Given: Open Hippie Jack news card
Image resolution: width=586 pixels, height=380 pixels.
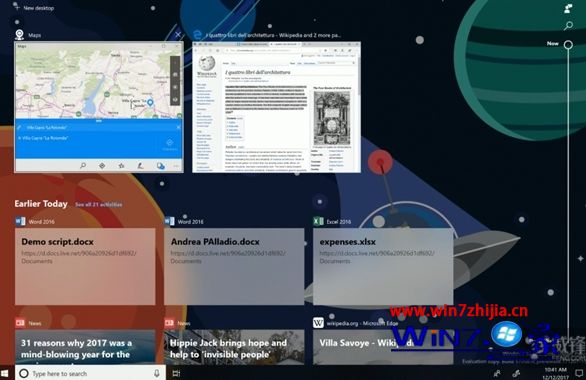Looking at the screenshot, I should click(234, 347).
